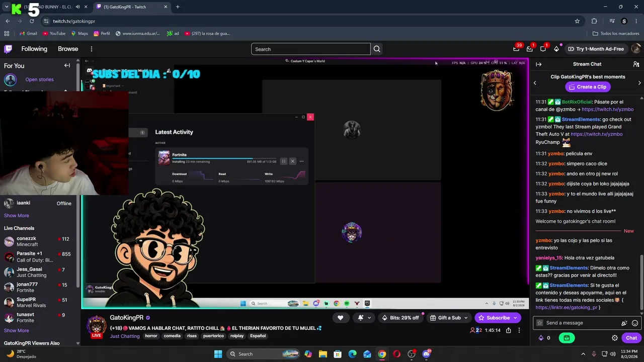Open the linktr.ee/gatoking_pr link in chat
The width and height of the screenshot is (644, 362).
[x=567, y=307]
